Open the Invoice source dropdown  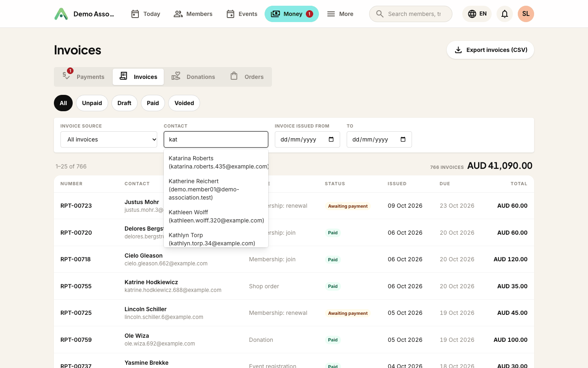point(109,139)
